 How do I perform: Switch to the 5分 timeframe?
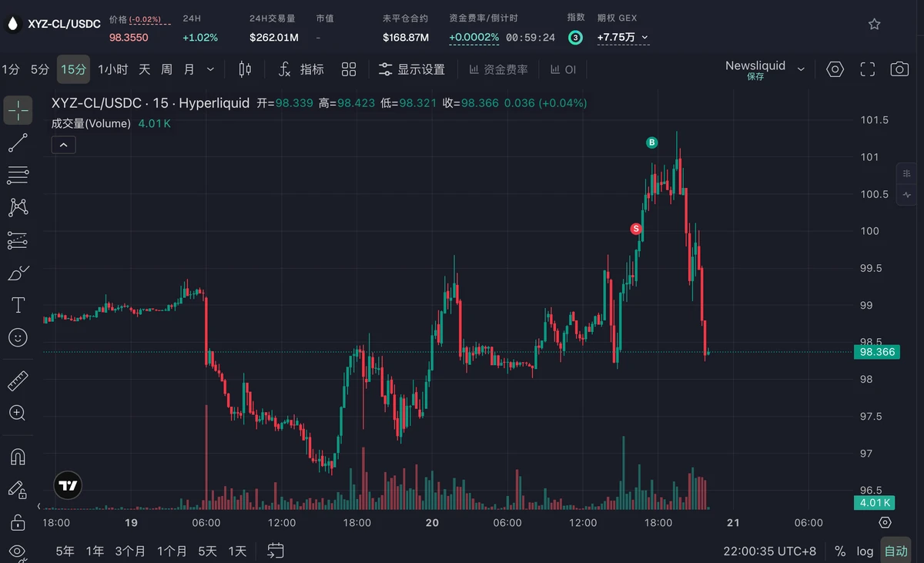pyautogui.click(x=39, y=69)
